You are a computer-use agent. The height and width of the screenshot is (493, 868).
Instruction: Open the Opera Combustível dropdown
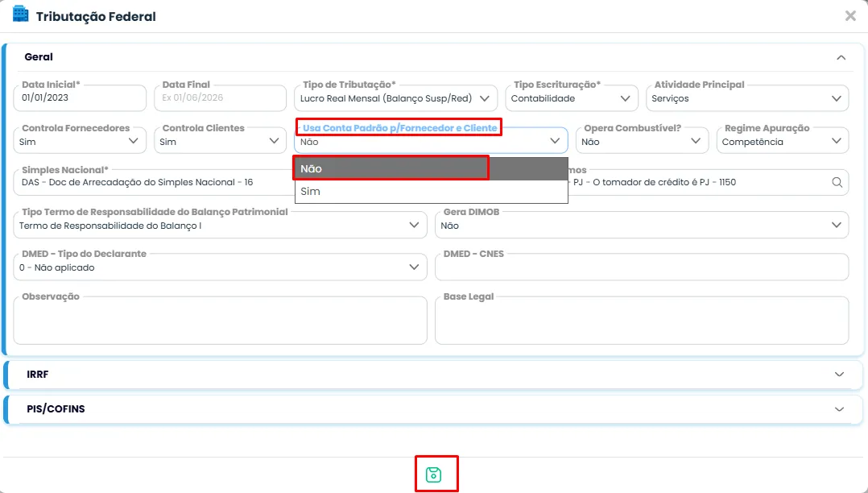[643, 141]
